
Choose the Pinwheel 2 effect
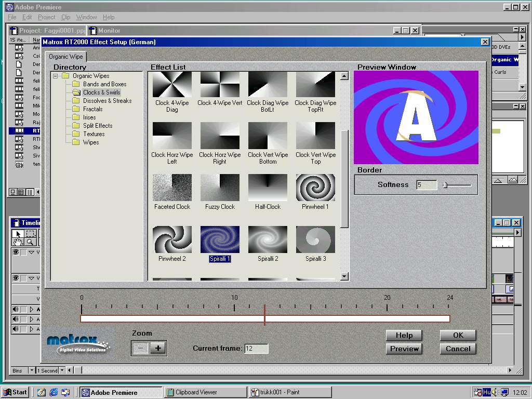tap(172, 244)
